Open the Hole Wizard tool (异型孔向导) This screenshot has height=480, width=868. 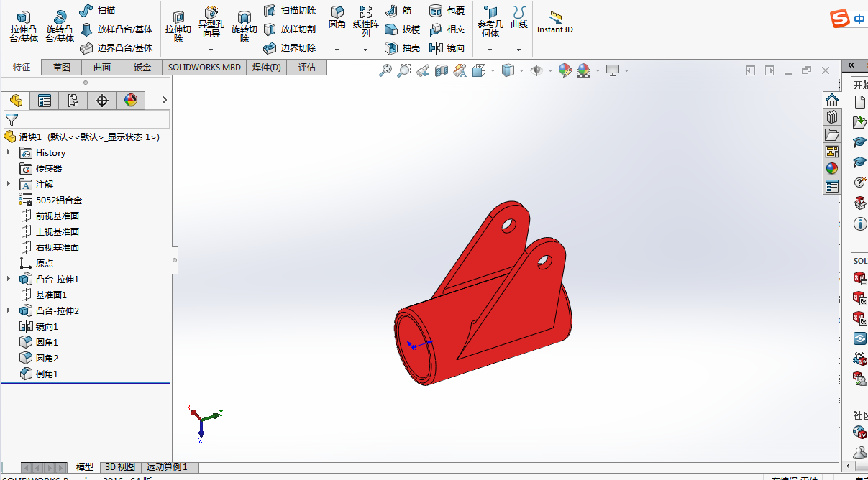tap(211, 22)
